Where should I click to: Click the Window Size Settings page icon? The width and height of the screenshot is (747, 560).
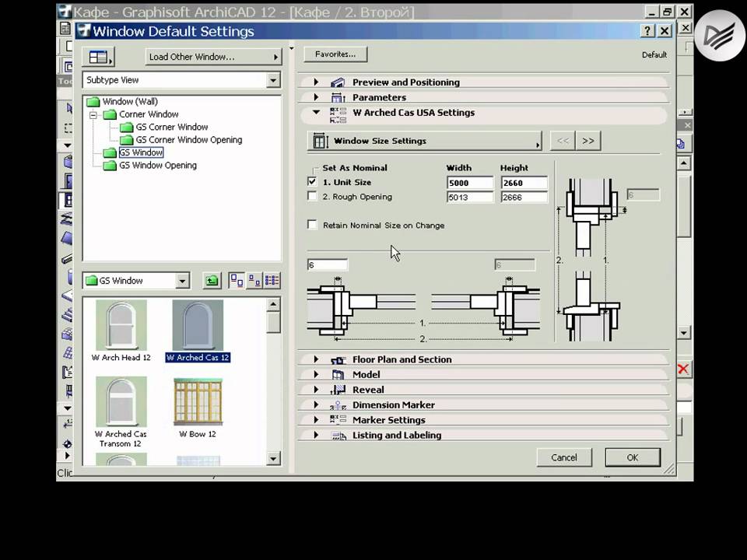click(320, 141)
